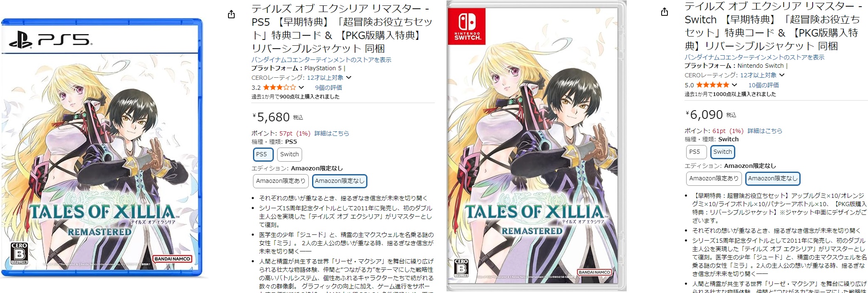This screenshot has width=868, height=293.
Task: Click 詳細はこちら next to 57pt points
Action: pyautogui.click(x=332, y=133)
